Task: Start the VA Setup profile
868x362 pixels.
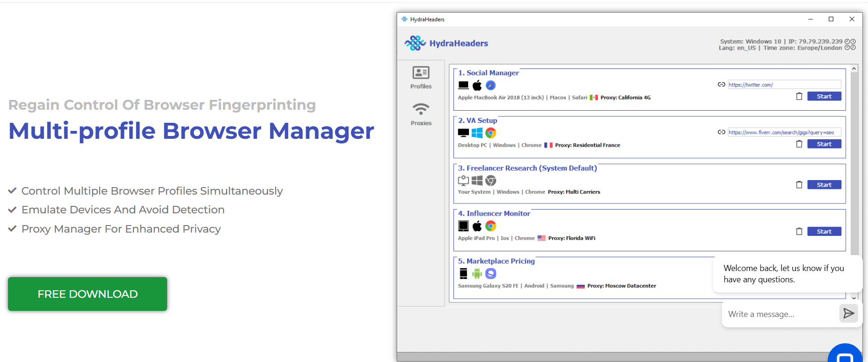Action: pos(824,144)
